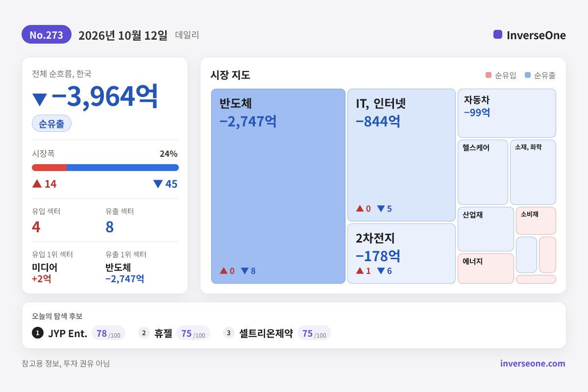Click the 셀트리온제약 candidate name

(x=266, y=333)
